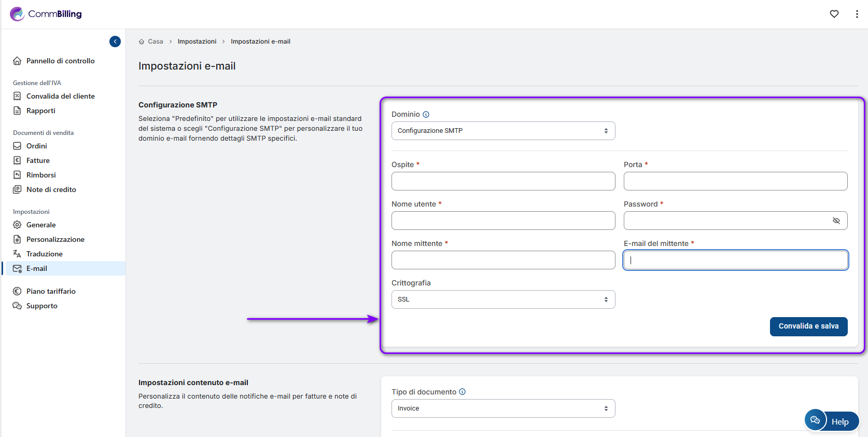Select Note di credito in sidebar
The width and height of the screenshot is (868, 437).
pyautogui.click(x=51, y=189)
